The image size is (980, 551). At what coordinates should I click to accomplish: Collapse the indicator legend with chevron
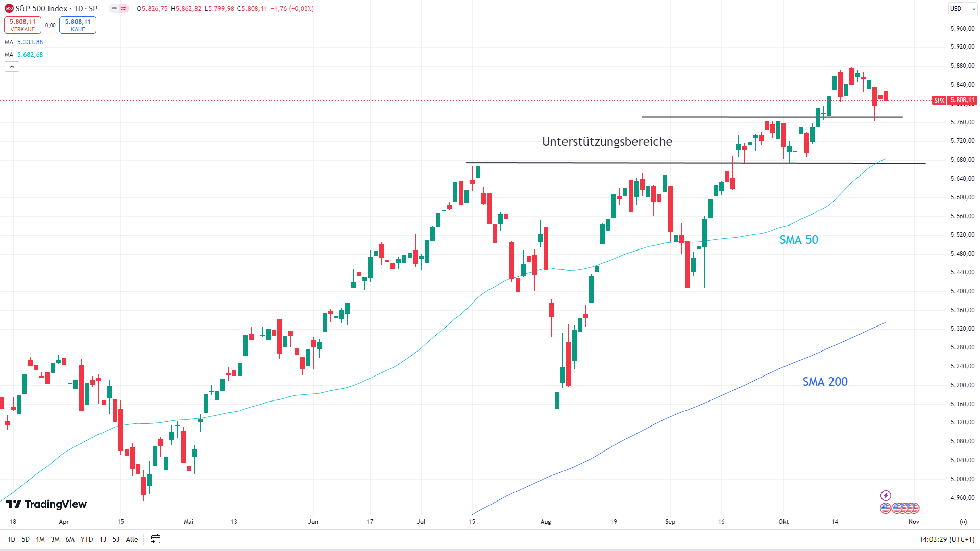point(12,66)
